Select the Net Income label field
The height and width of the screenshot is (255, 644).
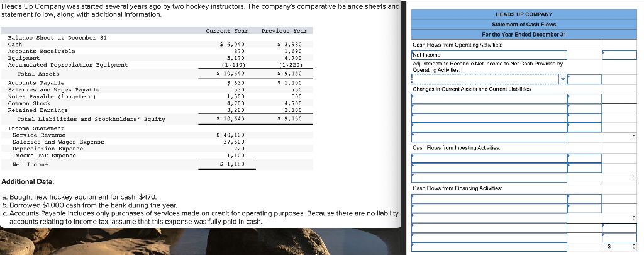pos(489,55)
